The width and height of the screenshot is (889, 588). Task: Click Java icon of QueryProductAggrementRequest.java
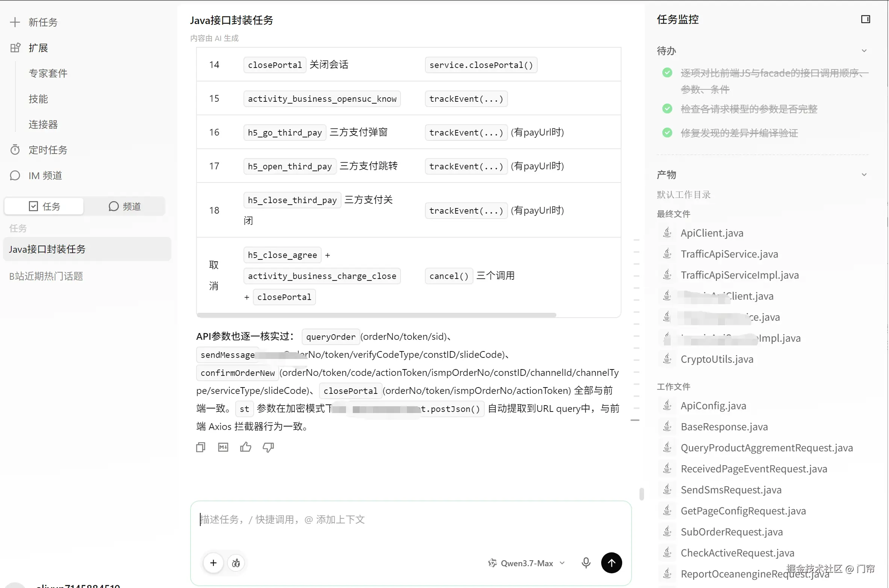point(667,448)
